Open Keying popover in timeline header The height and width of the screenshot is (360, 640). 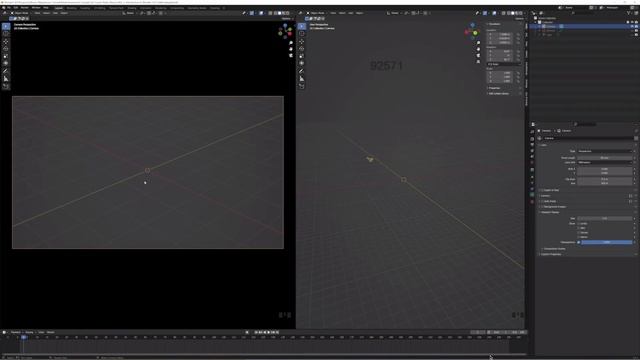[29, 332]
